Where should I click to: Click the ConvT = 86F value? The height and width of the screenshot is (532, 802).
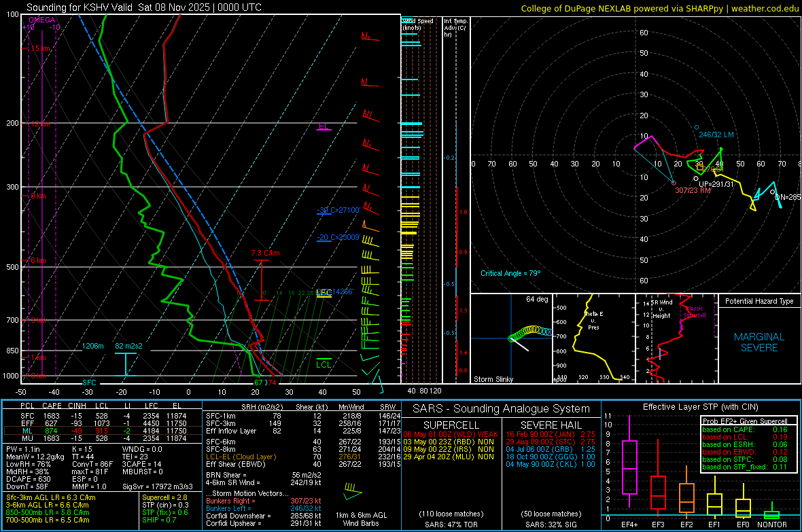click(92, 465)
